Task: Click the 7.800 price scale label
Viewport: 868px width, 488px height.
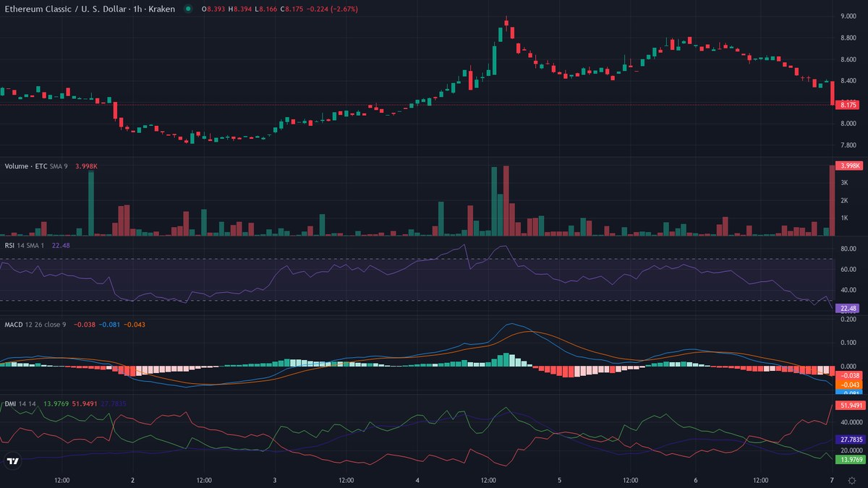Action: (x=848, y=145)
